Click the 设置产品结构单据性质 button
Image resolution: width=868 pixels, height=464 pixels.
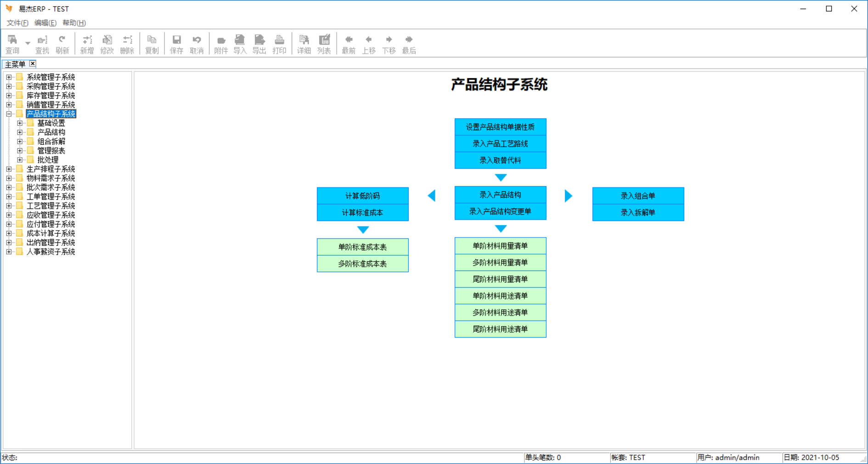coord(500,127)
